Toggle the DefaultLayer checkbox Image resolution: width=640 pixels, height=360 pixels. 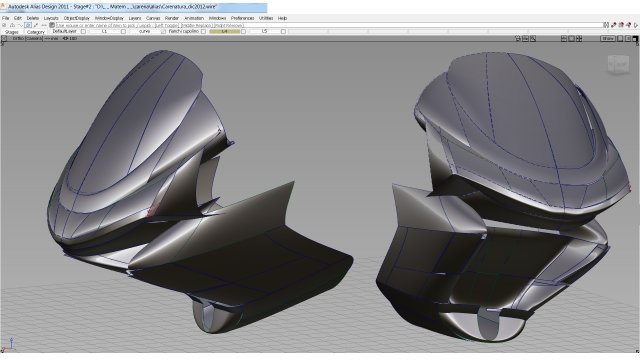point(83,31)
